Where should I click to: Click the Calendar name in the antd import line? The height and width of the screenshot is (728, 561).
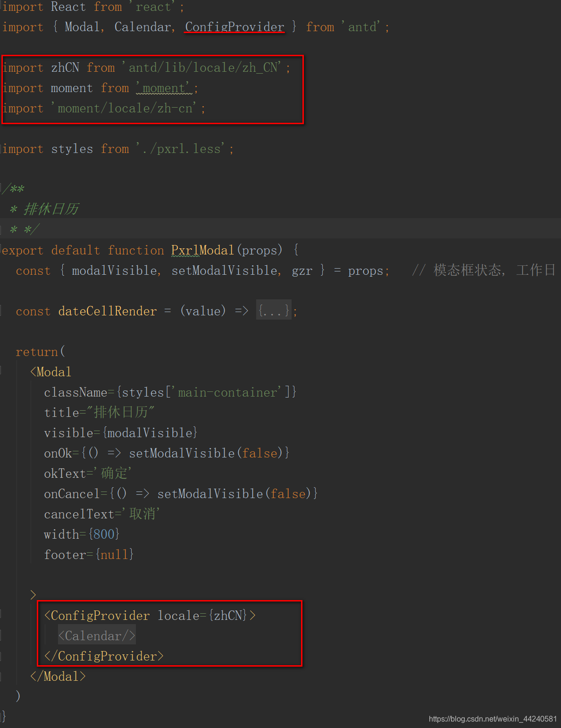tap(142, 27)
